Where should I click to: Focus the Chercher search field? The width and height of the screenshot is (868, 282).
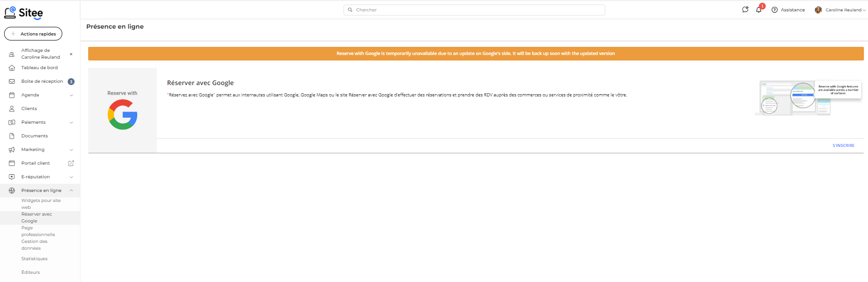[x=474, y=10]
